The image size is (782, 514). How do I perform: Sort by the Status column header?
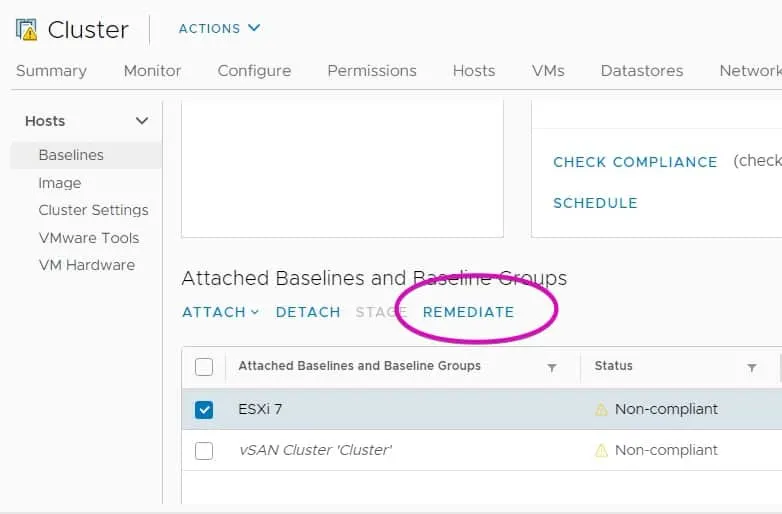(x=613, y=366)
